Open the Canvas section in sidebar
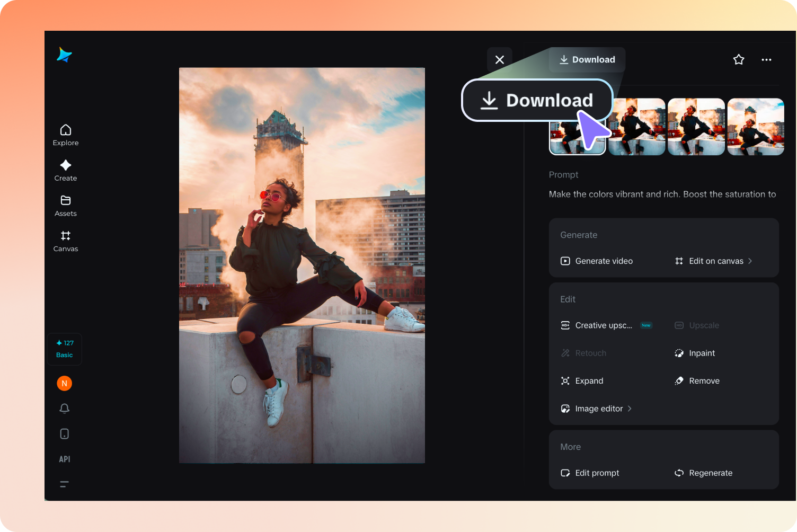 [x=65, y=241]
